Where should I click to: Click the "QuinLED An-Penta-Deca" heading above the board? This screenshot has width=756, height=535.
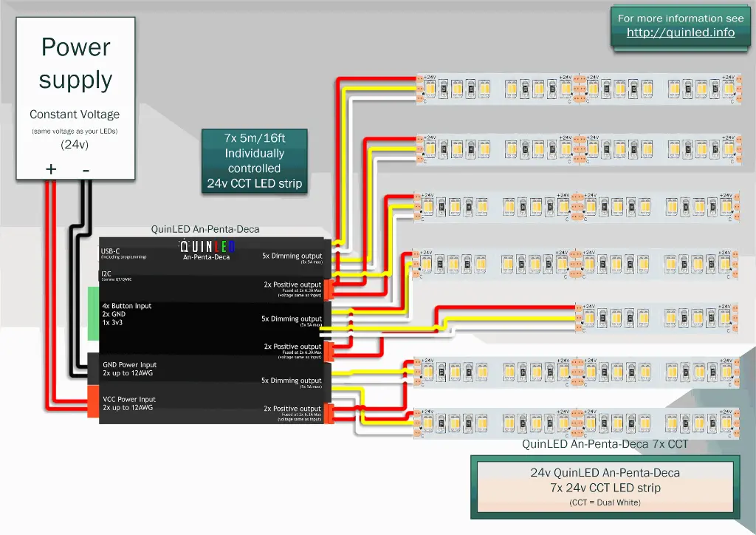[205, 229]
